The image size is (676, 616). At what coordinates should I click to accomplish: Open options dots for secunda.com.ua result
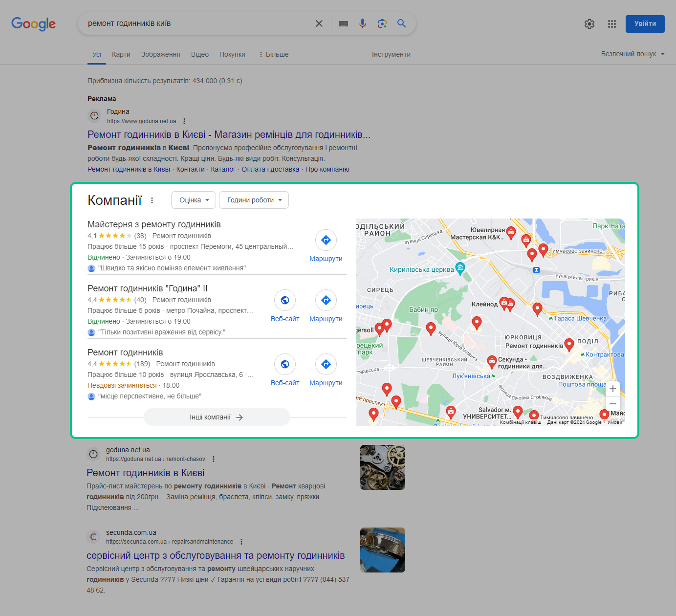[241, 542]
